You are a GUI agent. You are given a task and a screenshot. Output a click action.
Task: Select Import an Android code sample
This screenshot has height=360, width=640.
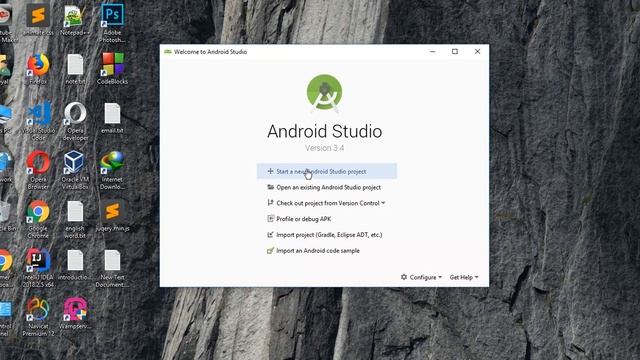(313, 251)
